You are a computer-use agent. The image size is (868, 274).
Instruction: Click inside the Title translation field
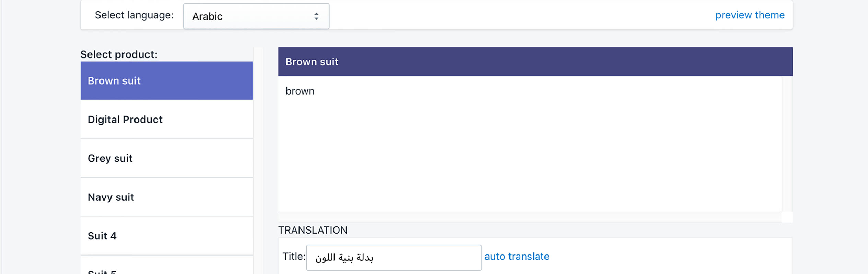pos(394,257)
